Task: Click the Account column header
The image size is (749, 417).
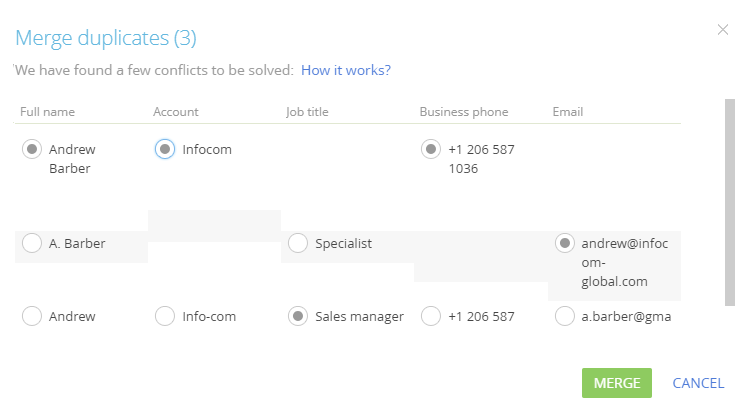Action: 176,112
